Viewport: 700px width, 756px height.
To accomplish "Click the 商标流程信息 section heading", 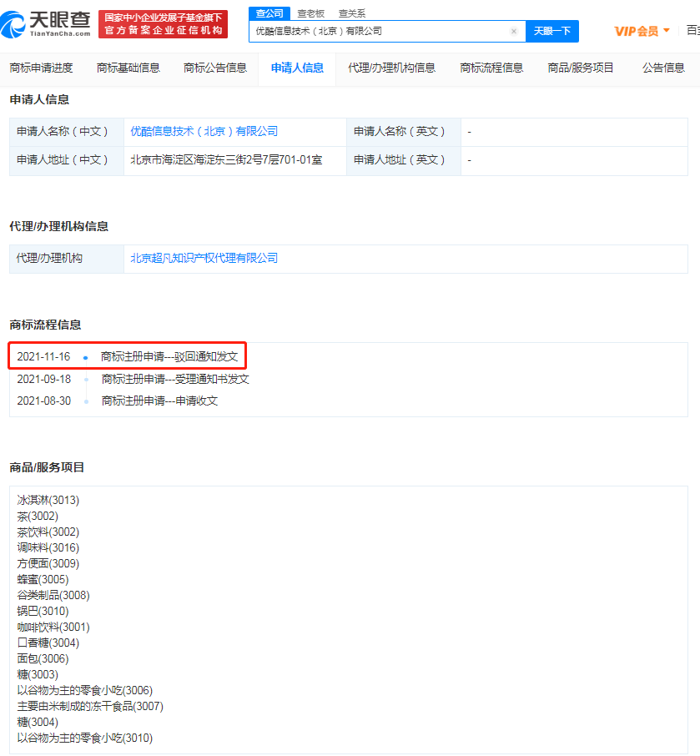I will [45, 325].
